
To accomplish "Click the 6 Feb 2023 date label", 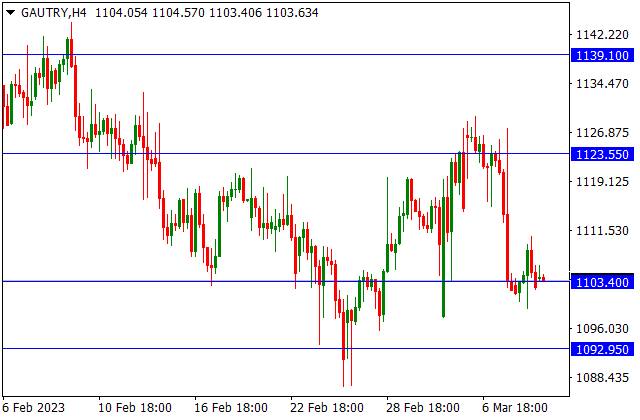I will [x=33, y=408].
